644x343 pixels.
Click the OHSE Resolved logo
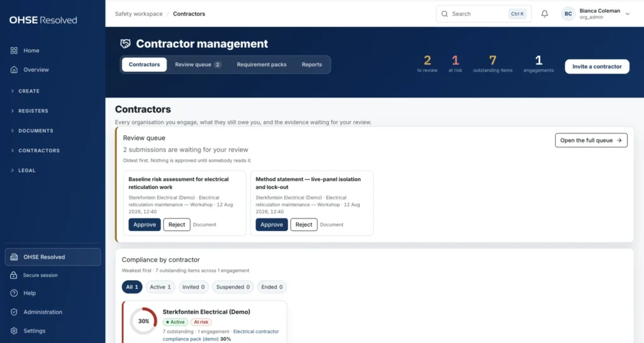point(43,20)
